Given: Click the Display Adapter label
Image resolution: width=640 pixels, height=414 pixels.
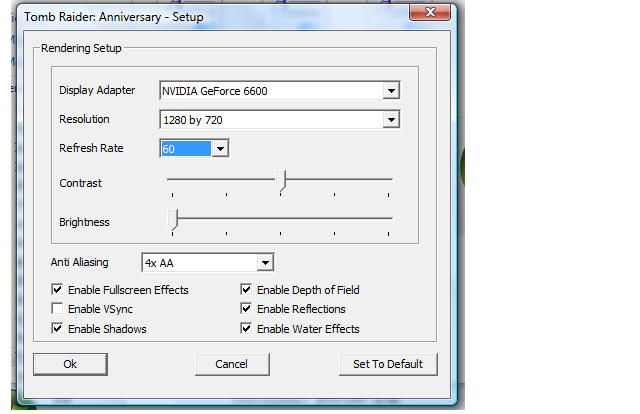Looking at the screenshot, I should point(97,90).
